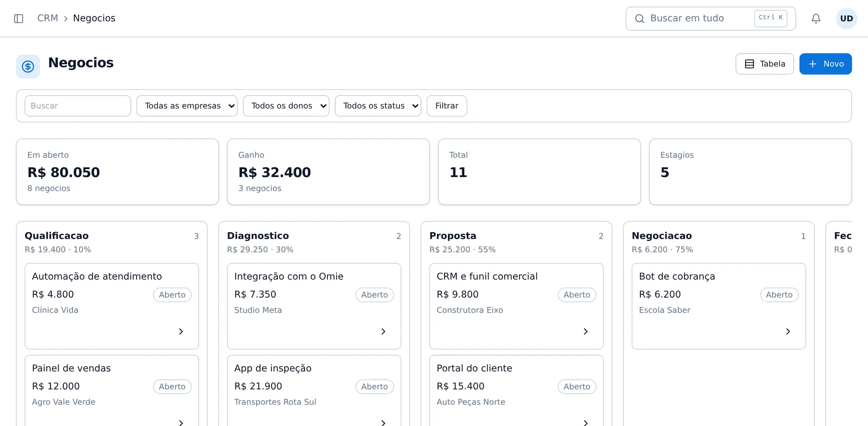The image size is (868, 426).
Task: Apply filters with the Filtrar button
Action: click(447, 106)
